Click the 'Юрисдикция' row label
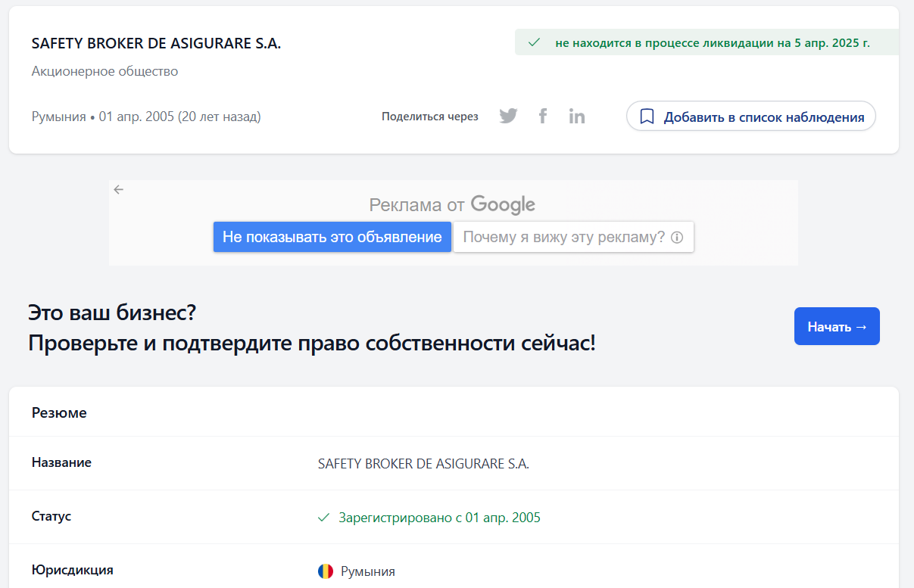Image resolution: width=914 pixels, height=588 pixels. point(73,570)
